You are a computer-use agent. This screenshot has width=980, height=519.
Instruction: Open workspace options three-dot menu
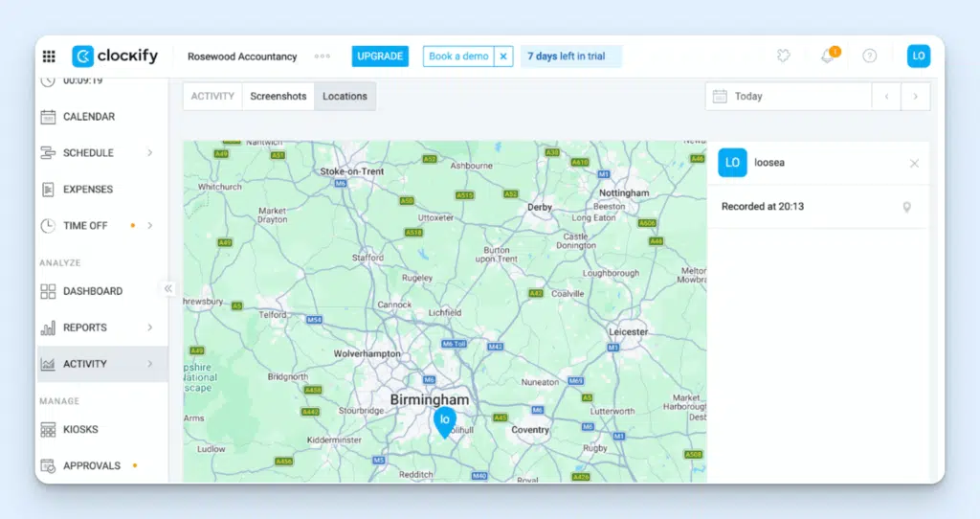pyautogui.click(x=322, y=56)
